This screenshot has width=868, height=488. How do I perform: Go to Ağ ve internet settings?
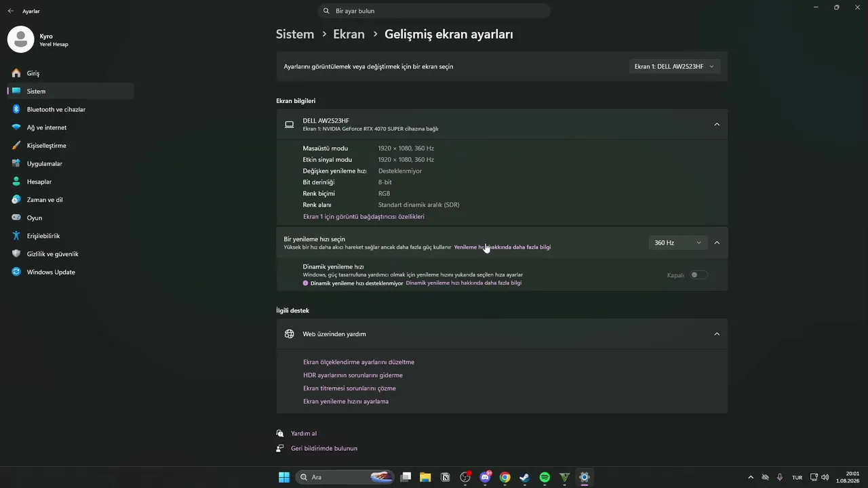71,127
